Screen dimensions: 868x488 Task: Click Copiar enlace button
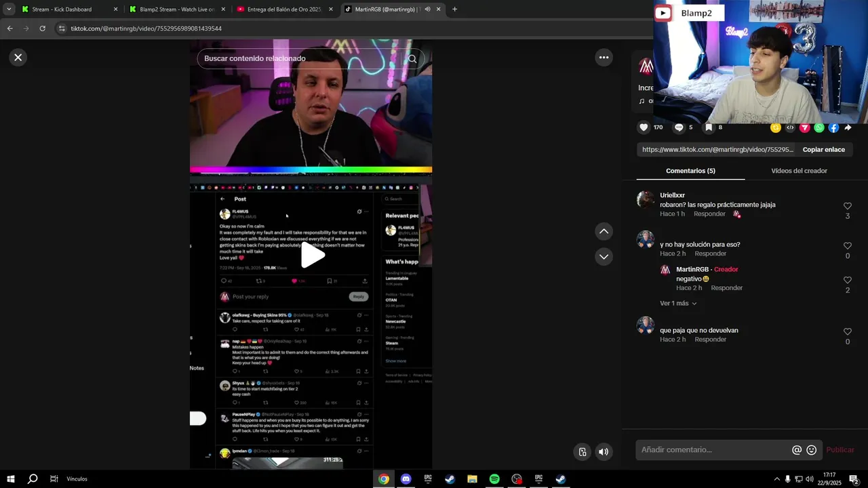(824, 150)
